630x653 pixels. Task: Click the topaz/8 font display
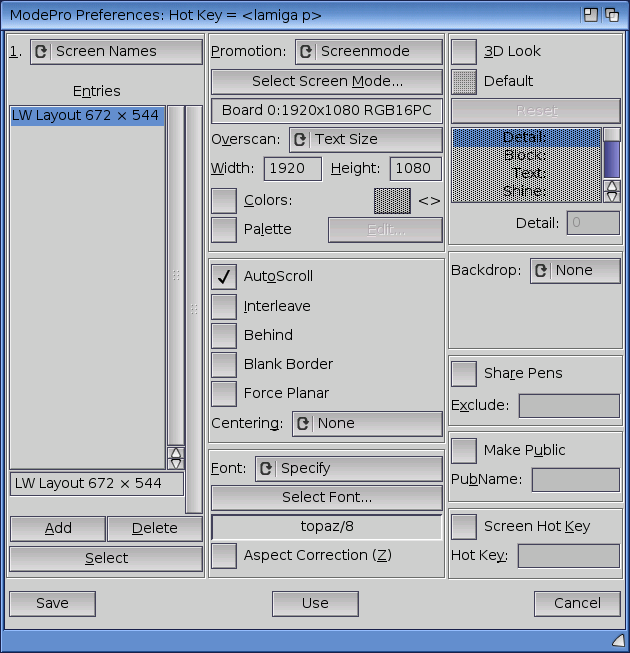click(327, 527)
